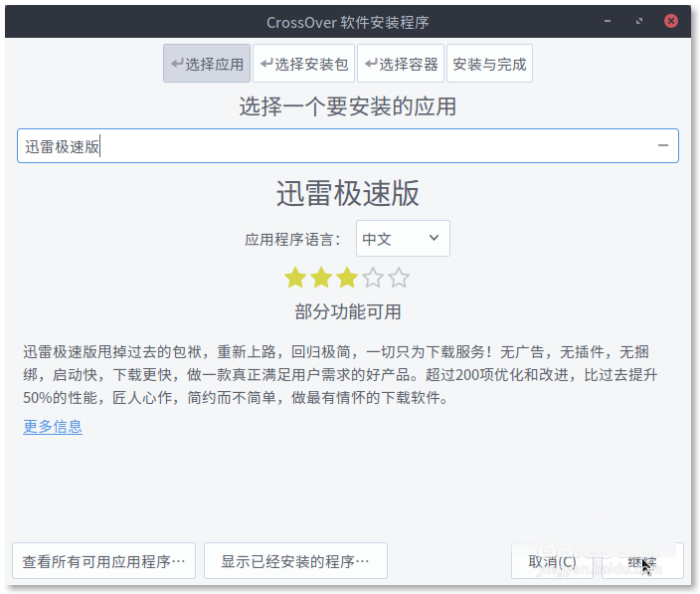This screenshot has height=594, width=700.
Task: Click the second yellow rating star
Action: click(321, 278)
